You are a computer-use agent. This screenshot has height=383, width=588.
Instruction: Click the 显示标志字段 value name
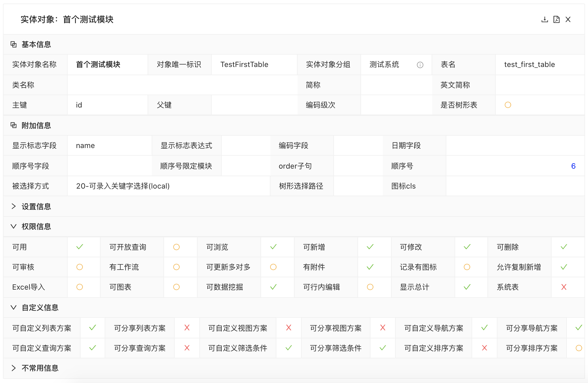(x=85, y=146)
